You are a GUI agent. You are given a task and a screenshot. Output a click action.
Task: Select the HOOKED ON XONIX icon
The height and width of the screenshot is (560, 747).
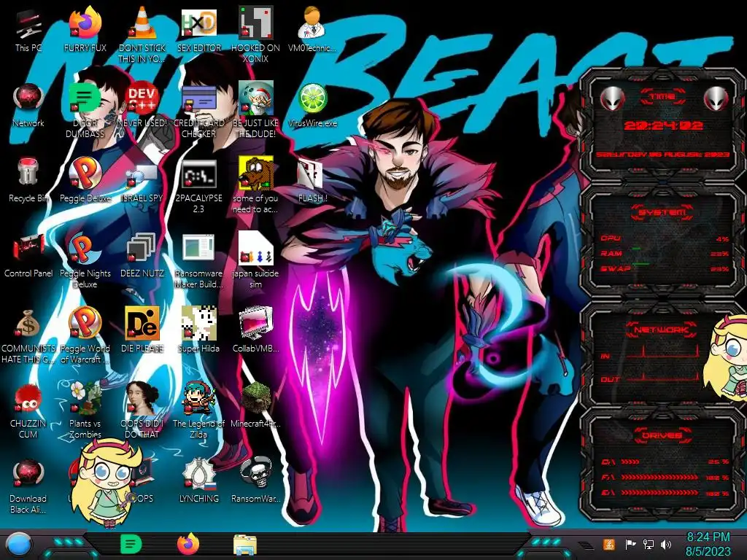point(256,34)
